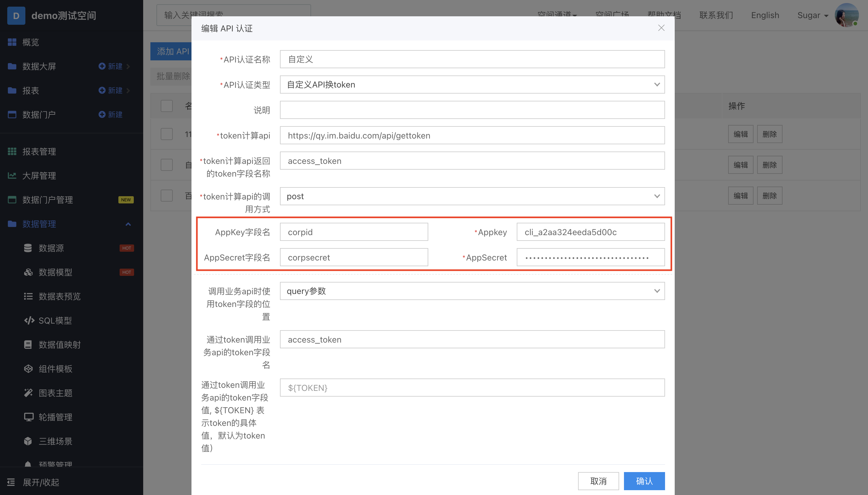Click the AppSecret字段名 corpsecret field
Screen dimensions: 868x495
click(354, 257)
